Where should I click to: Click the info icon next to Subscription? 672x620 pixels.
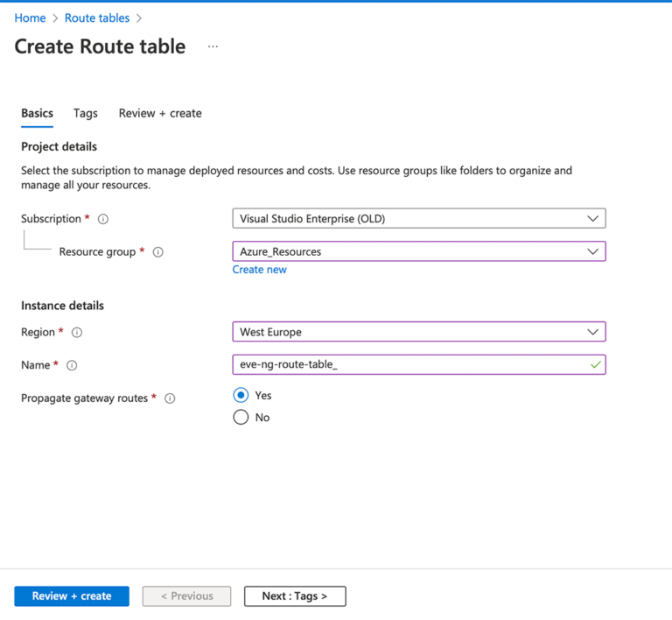click(103, 219)
